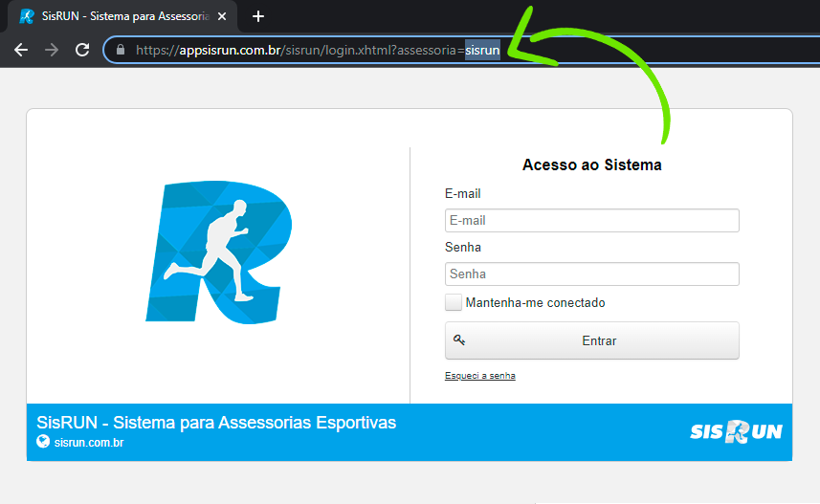Click the blue R runner logo
This screenshot has width=820, height=504.
pos(219,252)
